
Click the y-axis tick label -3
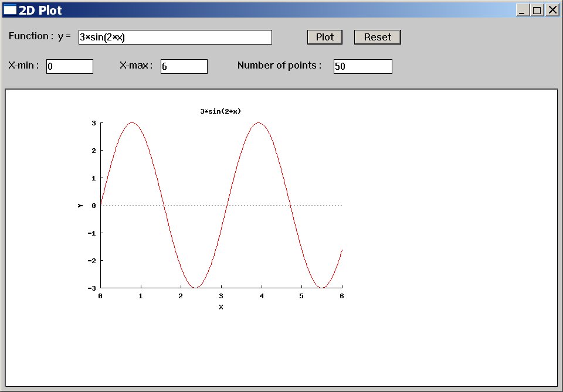point(93,288)
